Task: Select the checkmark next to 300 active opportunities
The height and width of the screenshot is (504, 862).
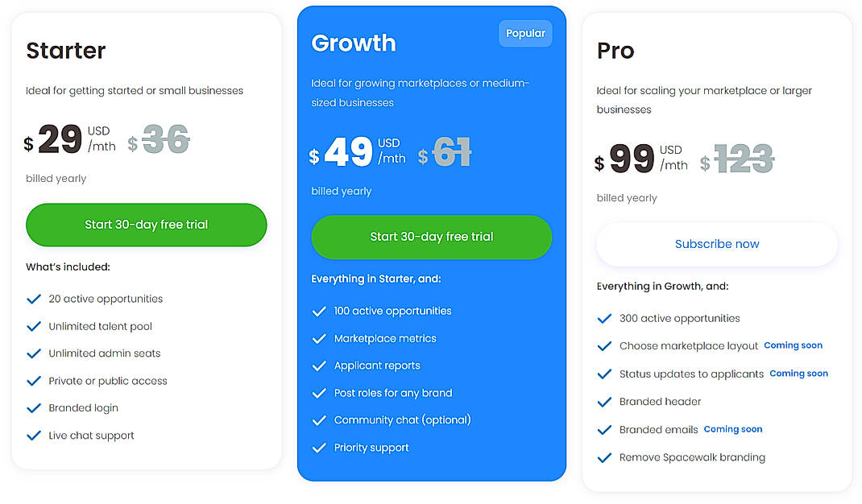Action: coord(605,318)
